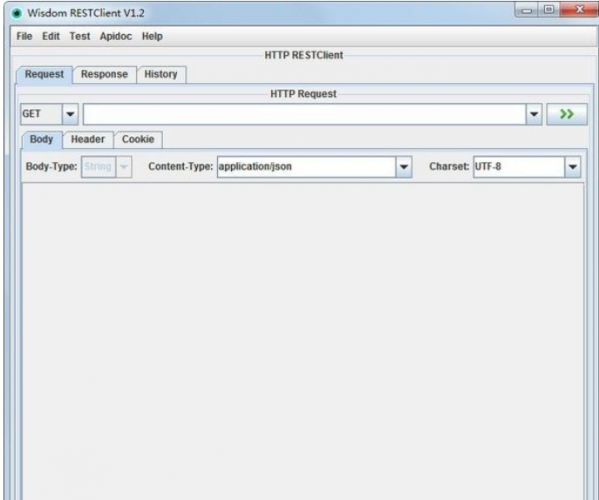Click the Wisdom RESTClient app icon
Viewport: 599px width, 500px height.
pos(17,13)
